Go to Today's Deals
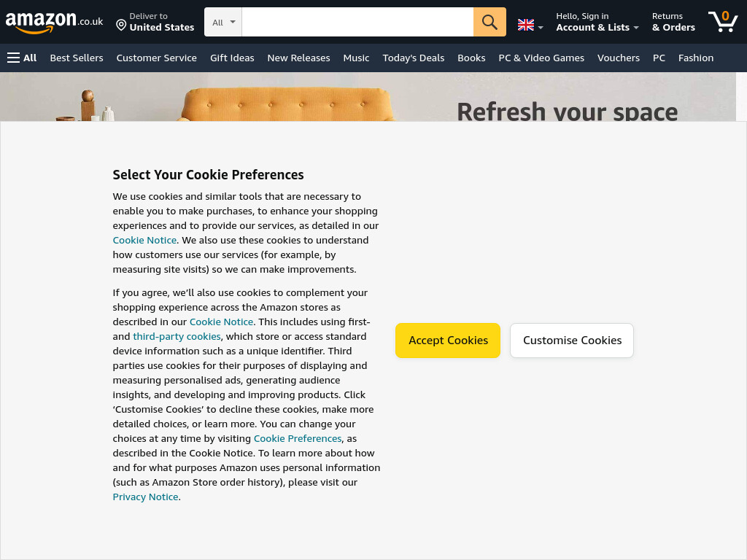The height and width of the screenshot is (560, 747). 413,58
